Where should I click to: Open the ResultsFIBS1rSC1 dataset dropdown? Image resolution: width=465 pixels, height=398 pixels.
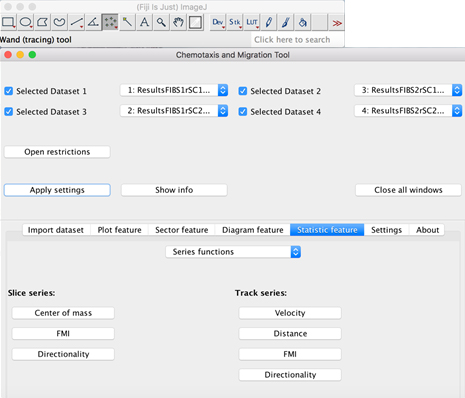174,90
